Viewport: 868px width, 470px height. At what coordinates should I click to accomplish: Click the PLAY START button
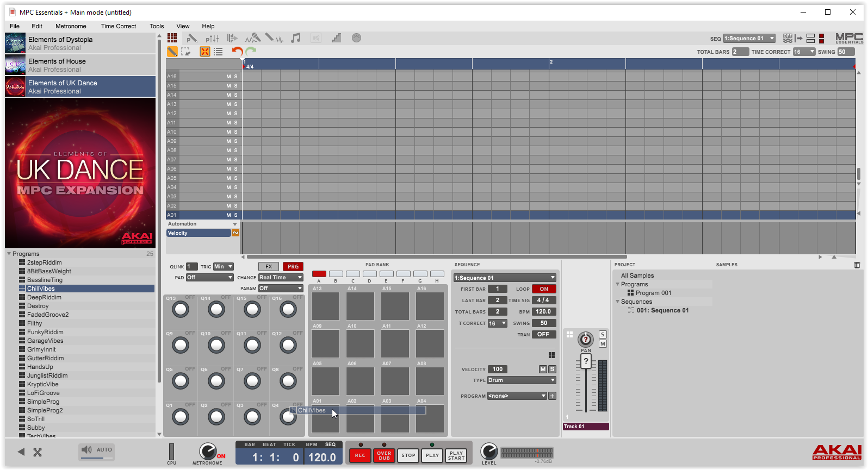456,455
